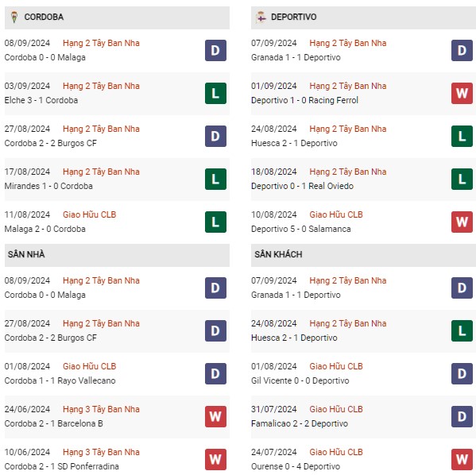The image size is (476, 475).
Task: Click the L badge for Deportivo 0-1 Real Oviedo
Action: coord(462,179)
